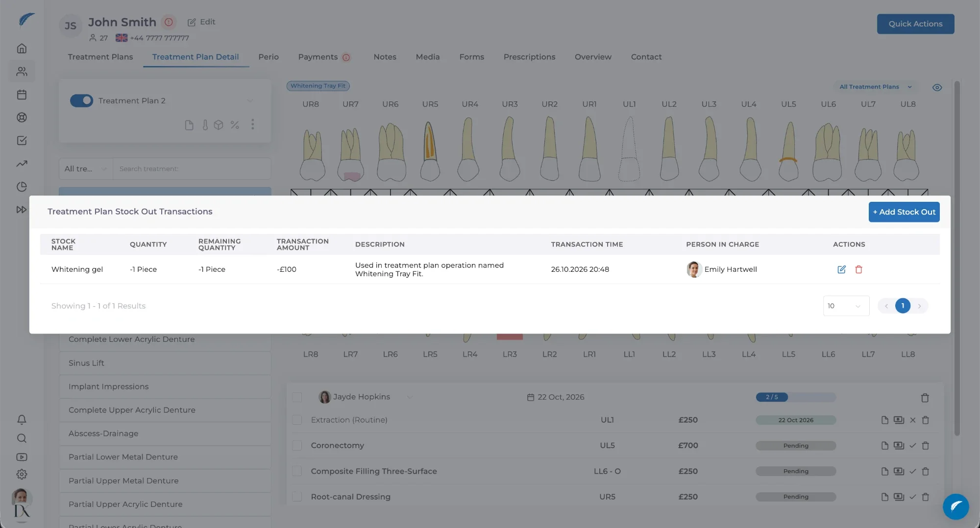
Task: Check the Coronectomy checkbox
Action: [x=297, y=445]
